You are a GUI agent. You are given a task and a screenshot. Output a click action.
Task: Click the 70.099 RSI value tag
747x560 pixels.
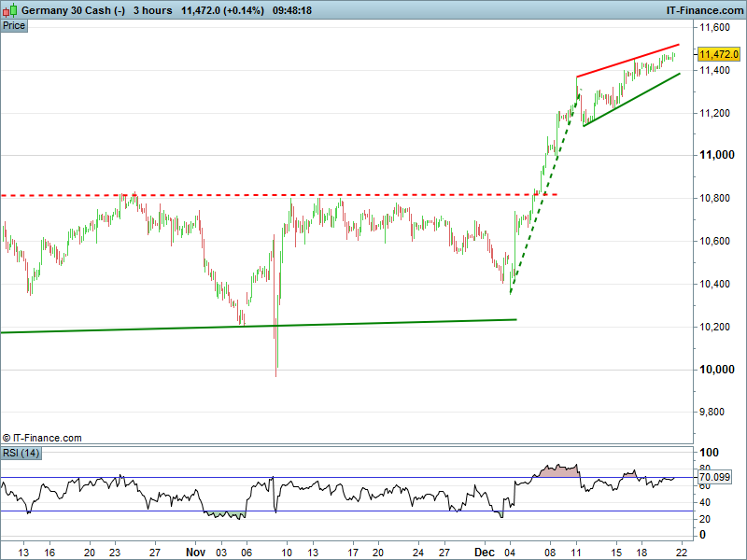pyautogui.click(x=714, y=477)
